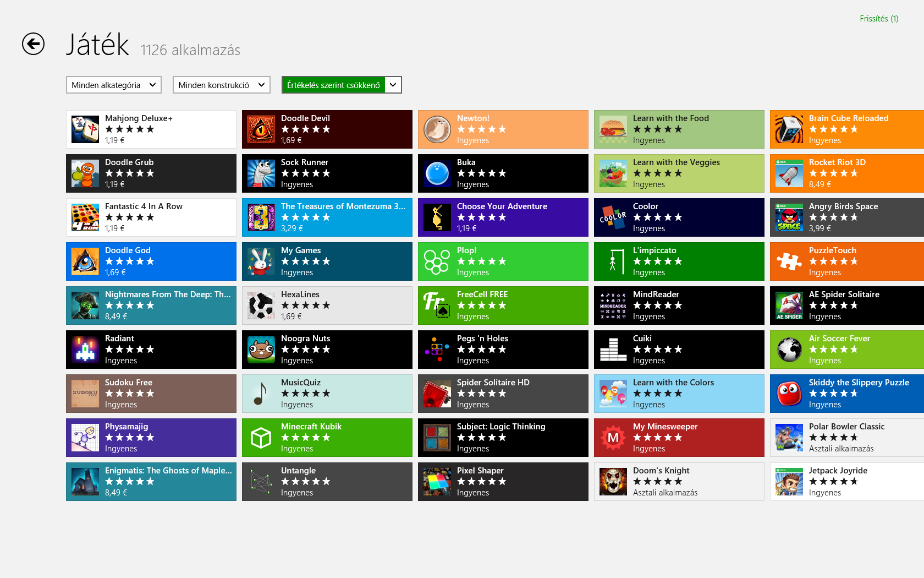
Task: Expand the Értékelés szerint csökkenő sort dropdown
Action: (342, 85)
